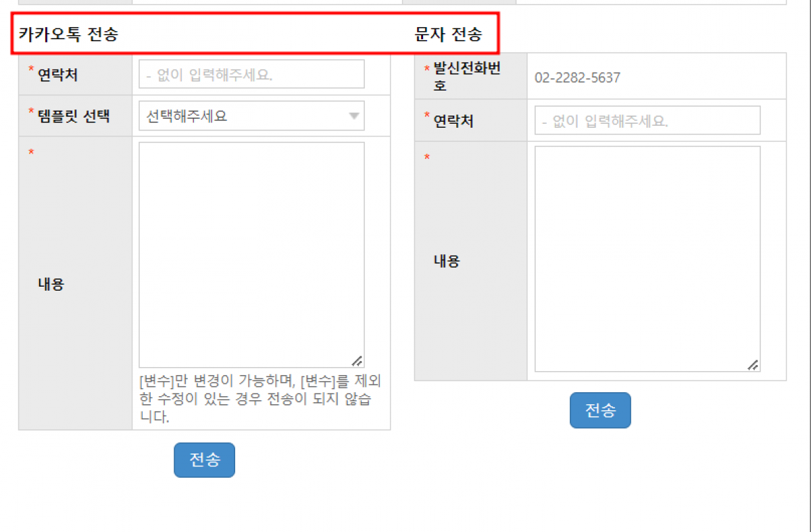Click the sender number 02-2282-5637

click(577, 78)
